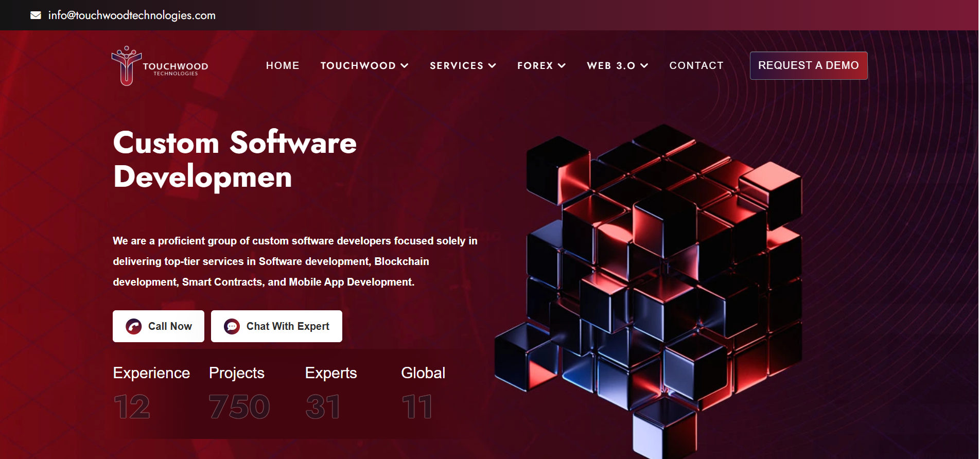The width and height of the screenshot is (980, 459).
Task: Click the Touchwood Technologies logo
Action: (160, 66)
